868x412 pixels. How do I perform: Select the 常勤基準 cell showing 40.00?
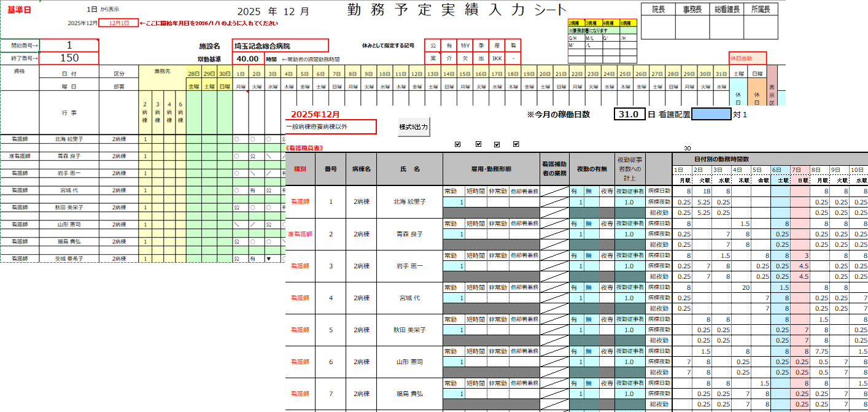click(247, 58)
